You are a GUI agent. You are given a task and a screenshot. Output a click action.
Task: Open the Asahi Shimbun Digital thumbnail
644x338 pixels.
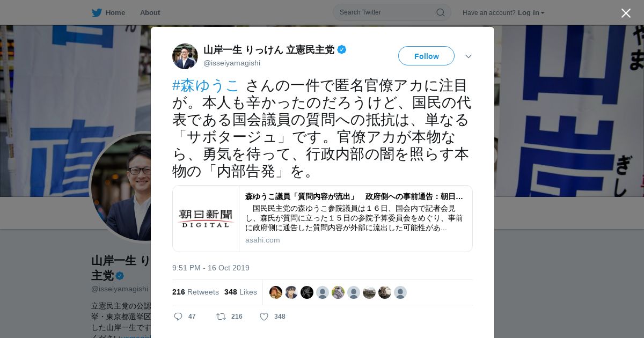click(x=206, y=218)
